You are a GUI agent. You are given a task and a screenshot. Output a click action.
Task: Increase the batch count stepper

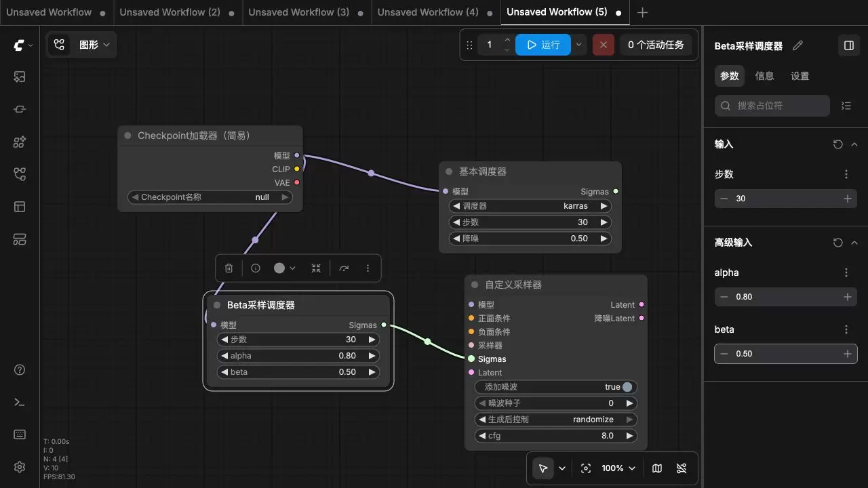(x=507, y=40)
